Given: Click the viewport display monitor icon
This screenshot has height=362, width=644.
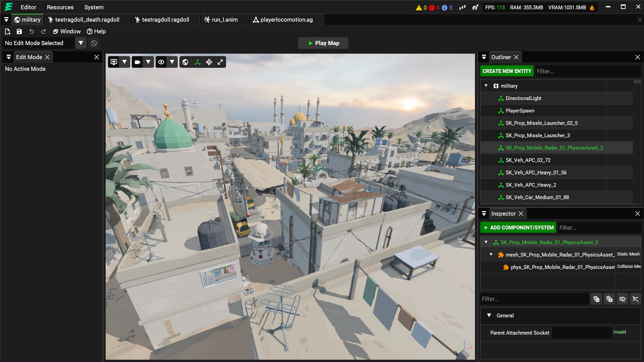Looking at the screenshot, I should tap(114, 62).
